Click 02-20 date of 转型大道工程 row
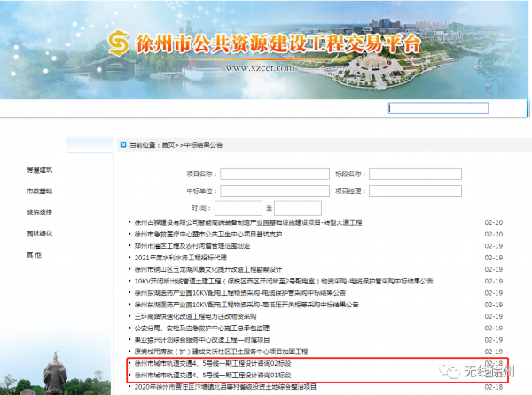532x395 pixels. click(x=493, y=222)
